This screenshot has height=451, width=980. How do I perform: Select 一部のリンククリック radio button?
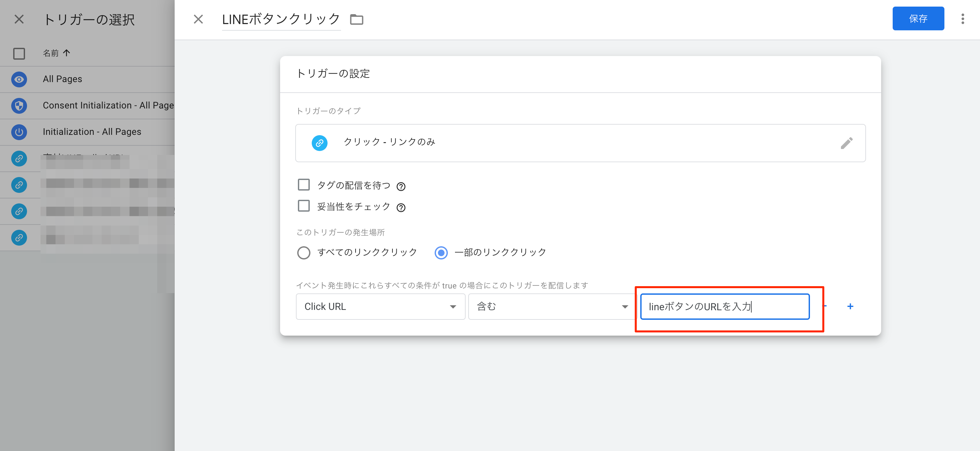click(x=441, y=253)
